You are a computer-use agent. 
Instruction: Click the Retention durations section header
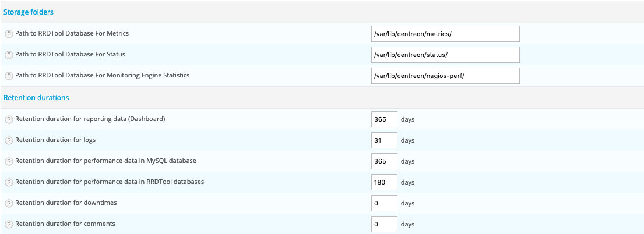(36, 98)
